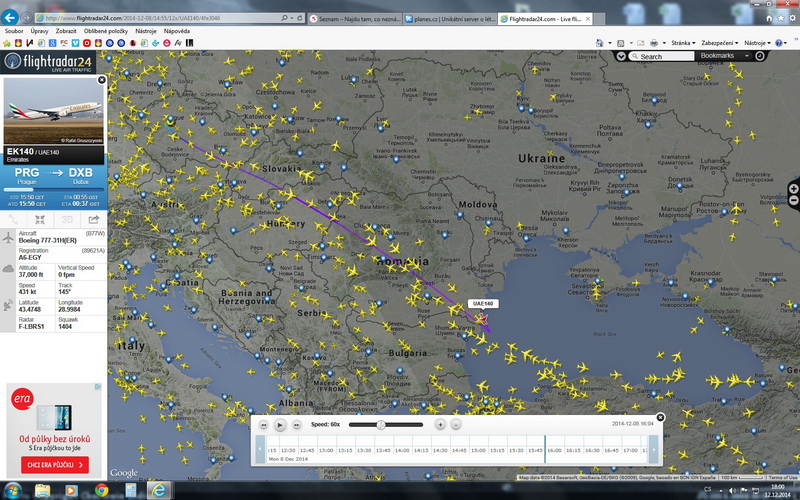
Task: Click the UAE140 aircraft label on map
Action: 483,304
